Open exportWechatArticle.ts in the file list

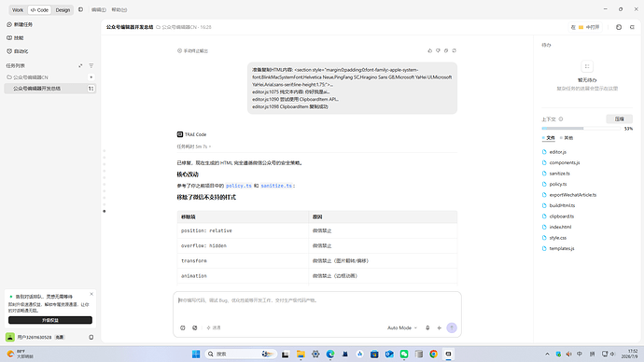pos(572,195)
